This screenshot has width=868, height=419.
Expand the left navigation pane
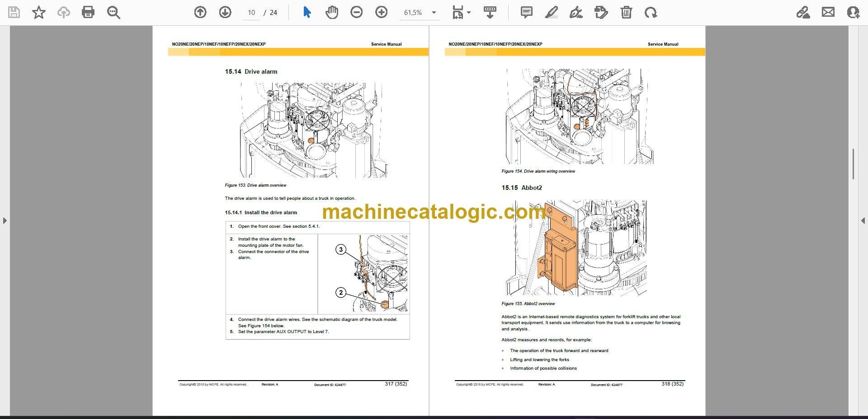click(5, 221)
